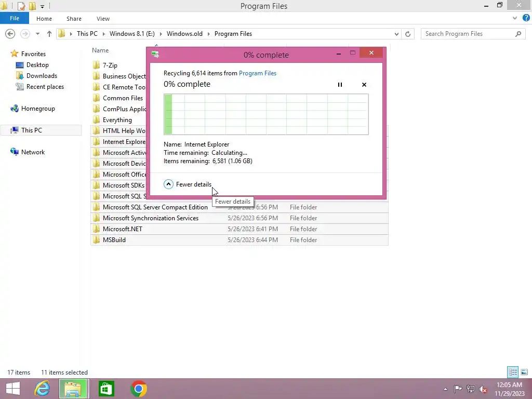
Task: Open the muted volume tray icon
Action: (x=483, y=389)
